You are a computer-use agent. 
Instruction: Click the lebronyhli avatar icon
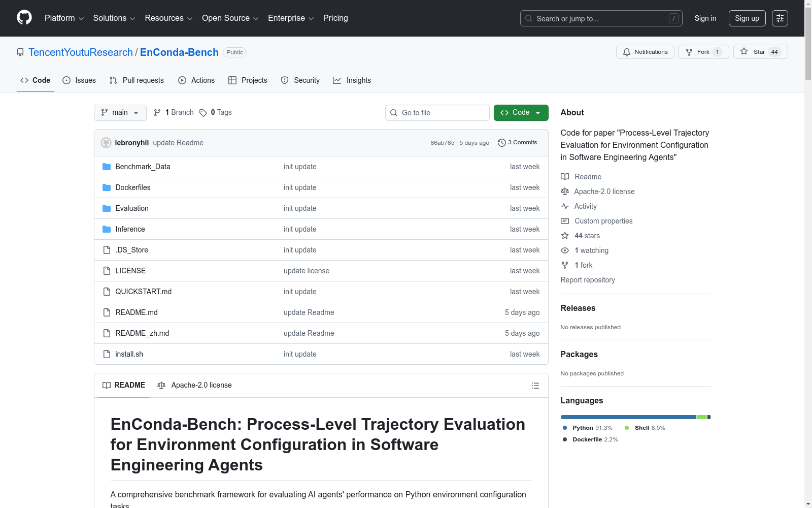point(106,143)
